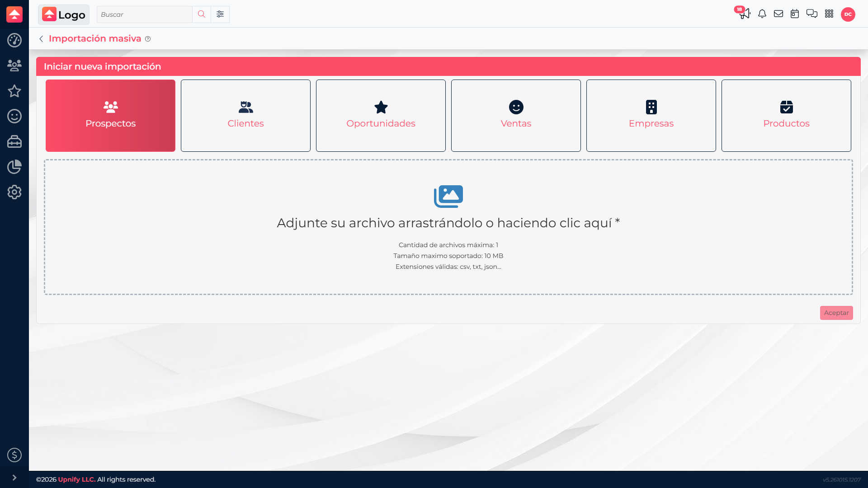Open the contacts group icon in sidebar
868x488 pixels.
tap(14, 66)
